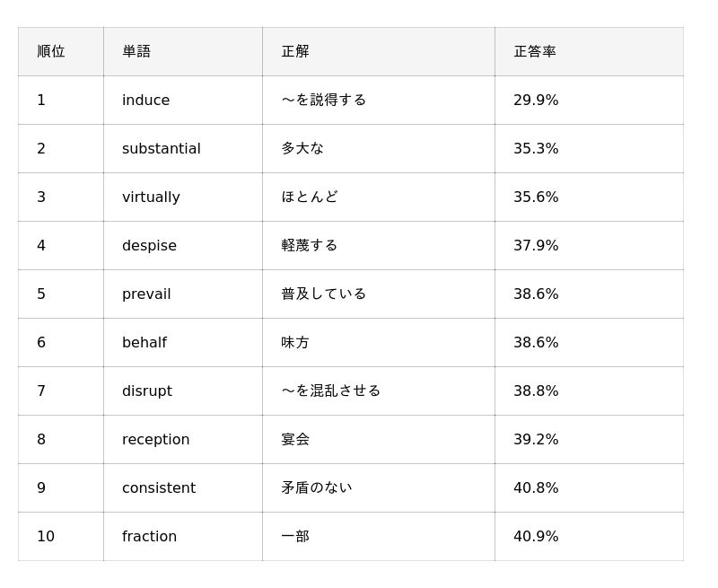Viewport: 718px width, 588px height.
Task: Click the word despise
Action: coord(149,246)
